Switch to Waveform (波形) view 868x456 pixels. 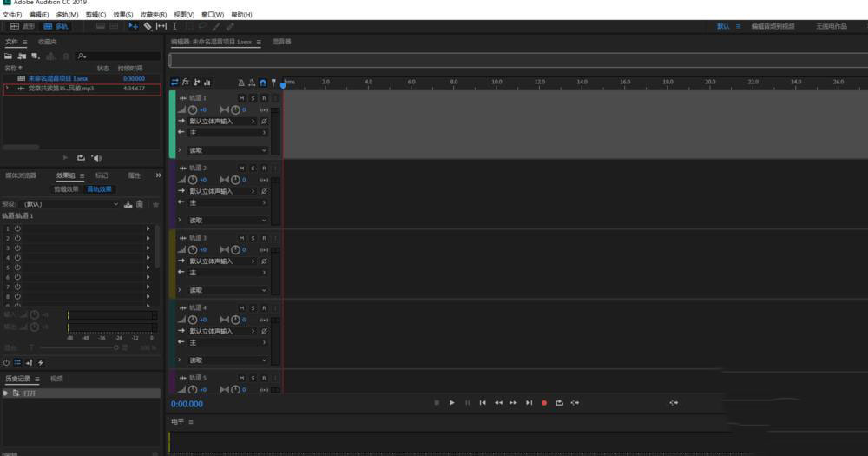coord(23,26)
